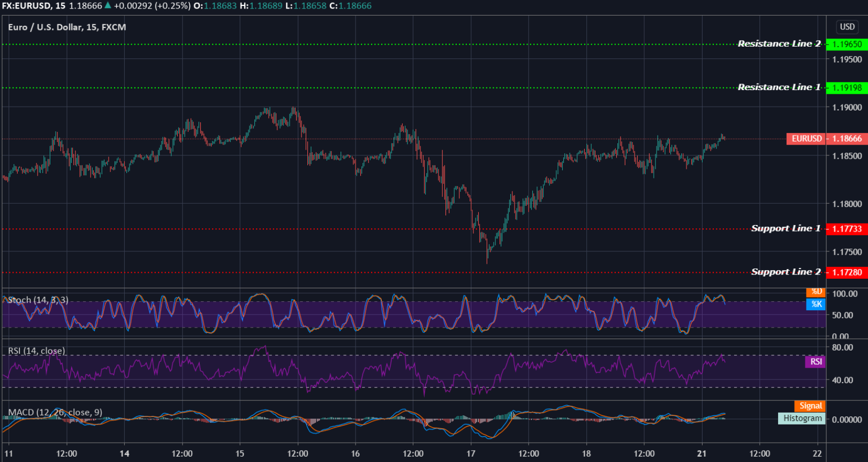Select the RSI (14, close) indicator legend
The image size is (868, 462).
36,351
